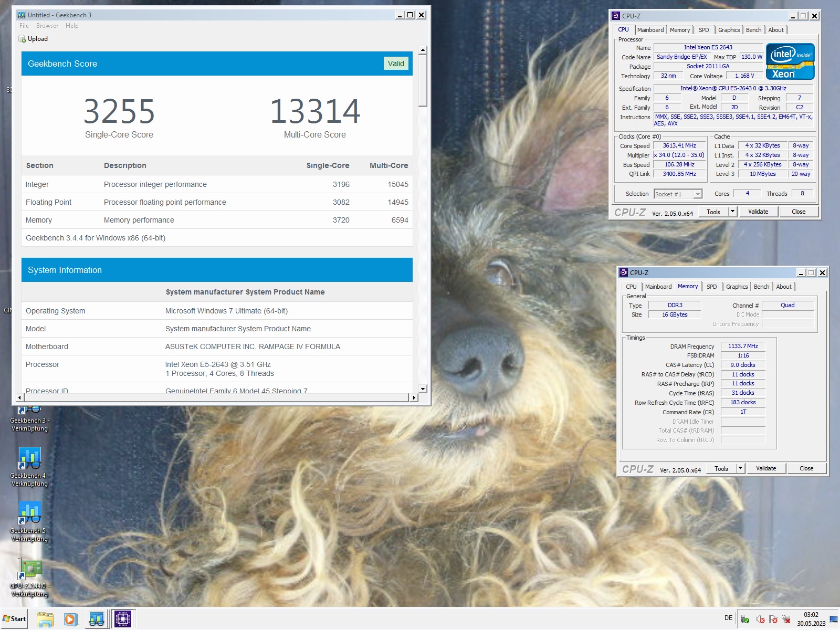Viewport: 840px width, 630px height.
Task: Click Tools button in Memory CPU-Z
Action: coord(721,468)
